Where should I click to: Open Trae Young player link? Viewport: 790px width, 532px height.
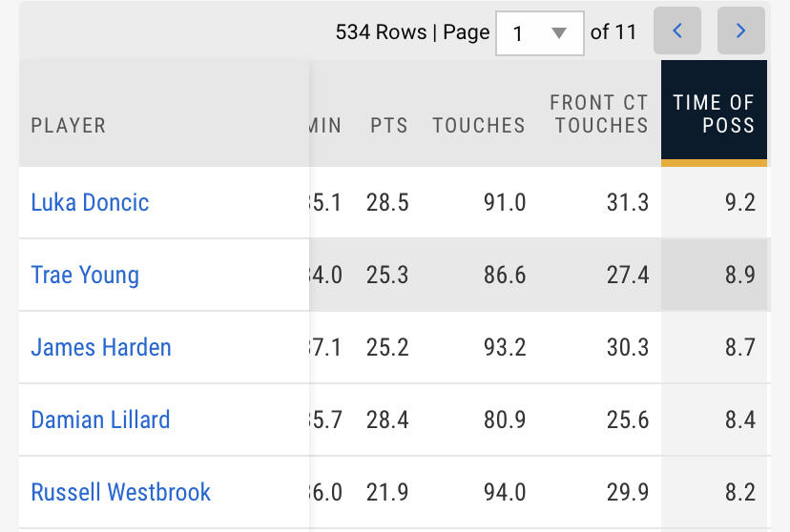[85, 275]
